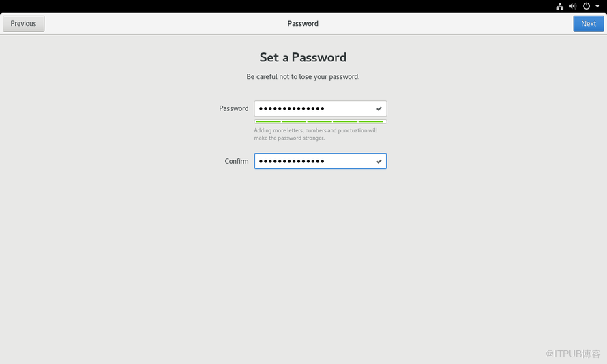The height and width of the screenshot is (364, 607).
Task: Click the power icon in top bar
Action: tap(587, 6)
